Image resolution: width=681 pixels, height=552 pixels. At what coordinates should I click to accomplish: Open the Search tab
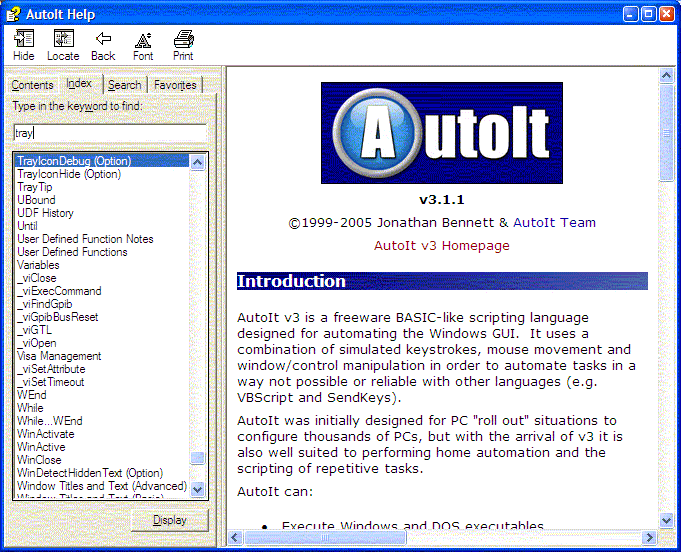[125, 85]
